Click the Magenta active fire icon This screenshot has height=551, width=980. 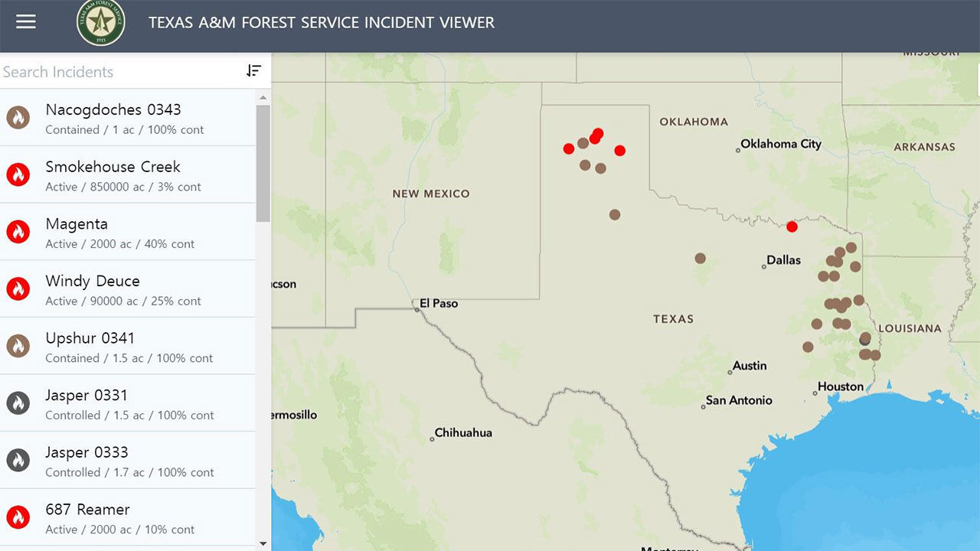18,232
